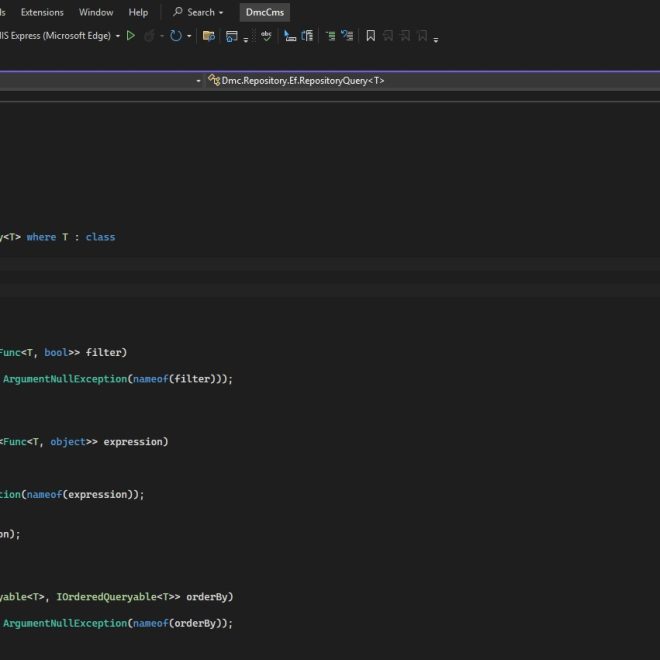This screenshot has height=660, width=660.
Task: Go to the previous bookmark icon
Action: (x=388, y=36)
